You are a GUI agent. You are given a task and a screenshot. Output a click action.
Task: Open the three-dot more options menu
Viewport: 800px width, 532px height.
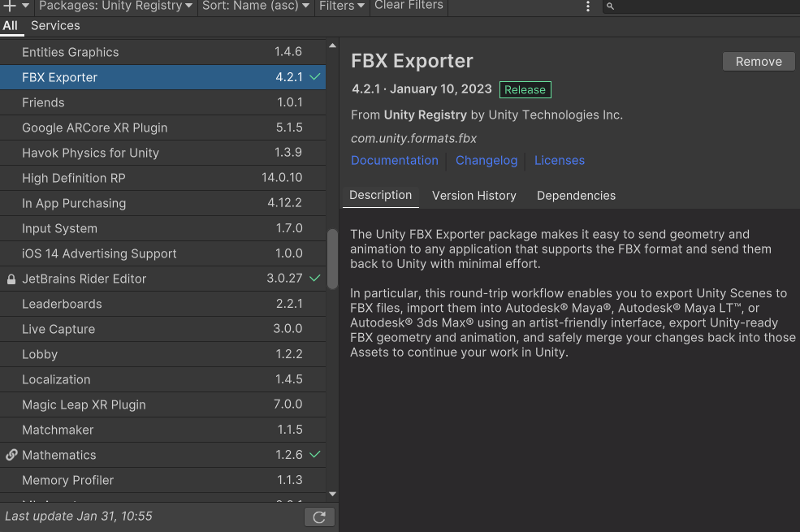[x=588, y=6]
